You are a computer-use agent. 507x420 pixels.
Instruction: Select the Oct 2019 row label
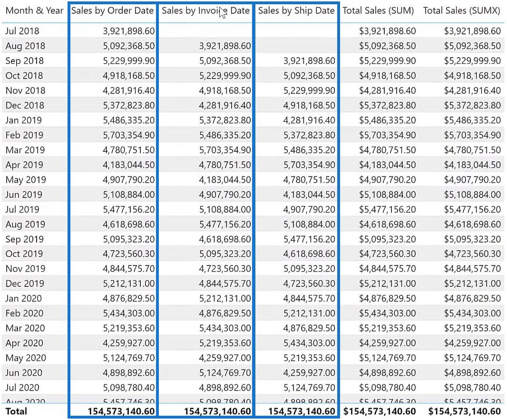click(24, 254)
